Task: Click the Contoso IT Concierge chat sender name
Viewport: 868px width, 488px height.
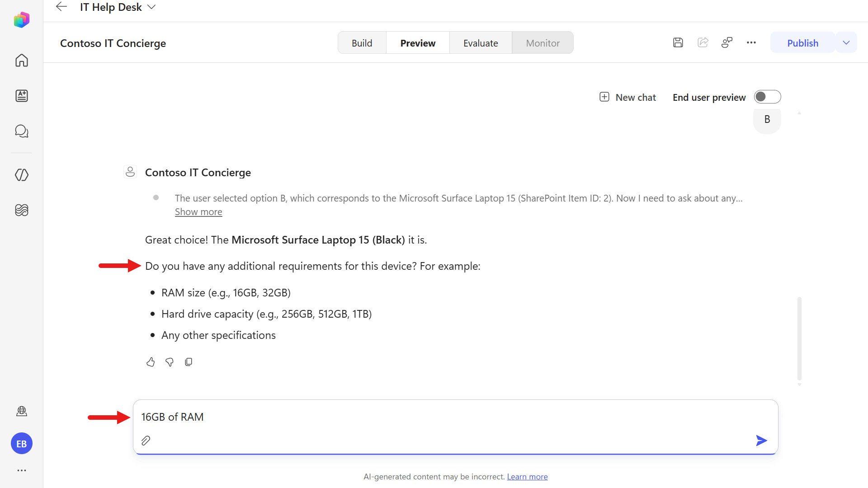Action: click(198, 173)
